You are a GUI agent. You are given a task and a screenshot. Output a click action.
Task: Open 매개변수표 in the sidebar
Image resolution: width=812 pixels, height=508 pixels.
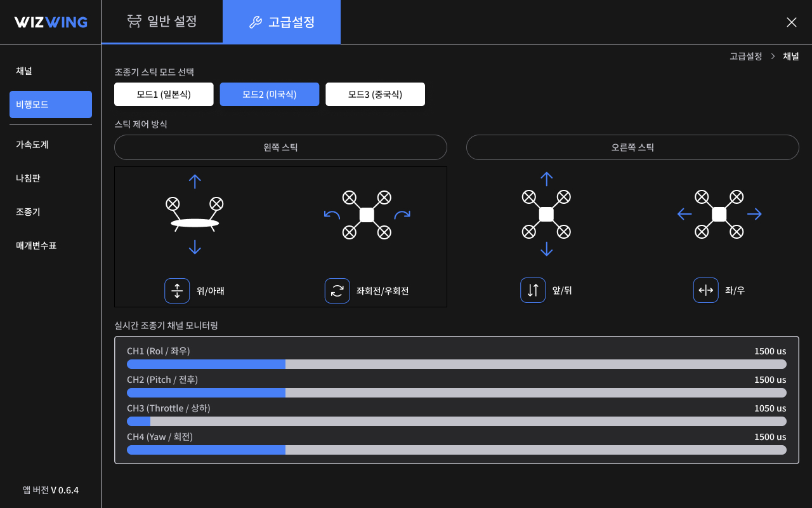(x=51, y=246)
